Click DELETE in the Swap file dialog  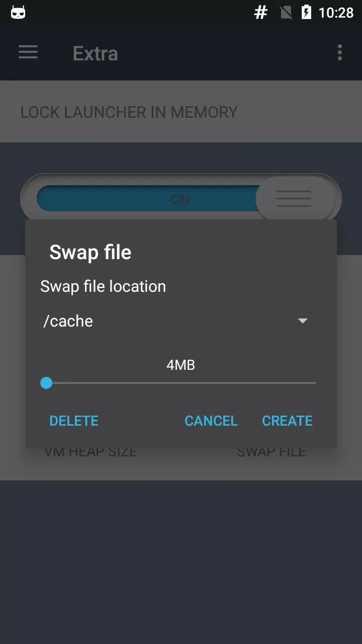click(x=74, y=421)
